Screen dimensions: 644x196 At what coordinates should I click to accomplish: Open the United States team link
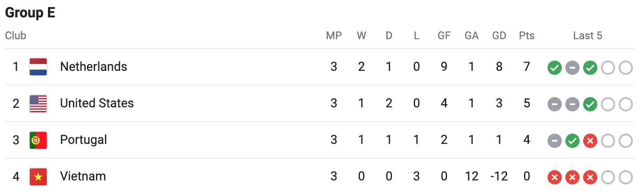click(97, 103)
